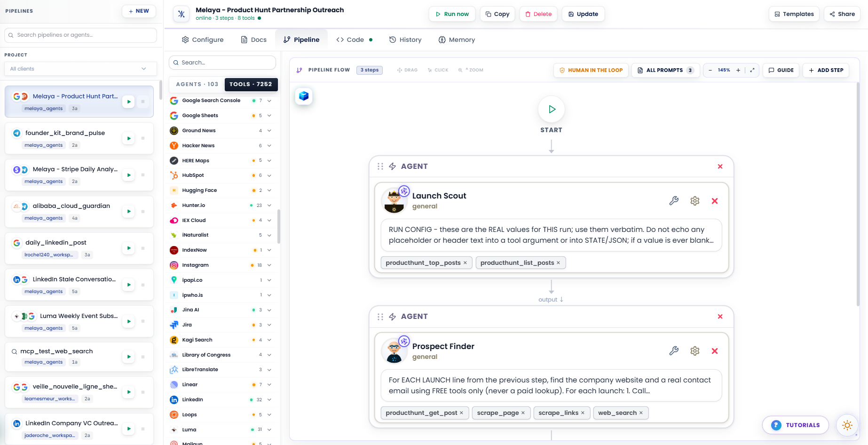Toggle HUMAN IN THE LOOP

click(x=591, y=70)
